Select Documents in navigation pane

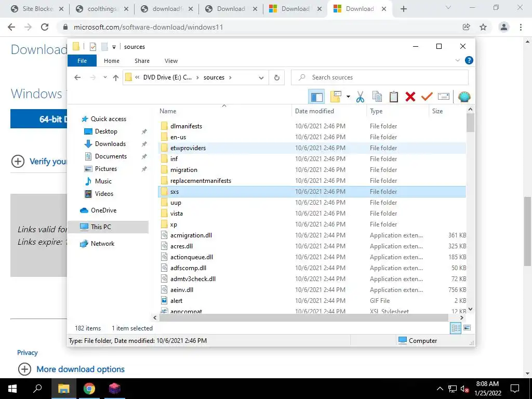pyautogui.click(x=111, y=156)
